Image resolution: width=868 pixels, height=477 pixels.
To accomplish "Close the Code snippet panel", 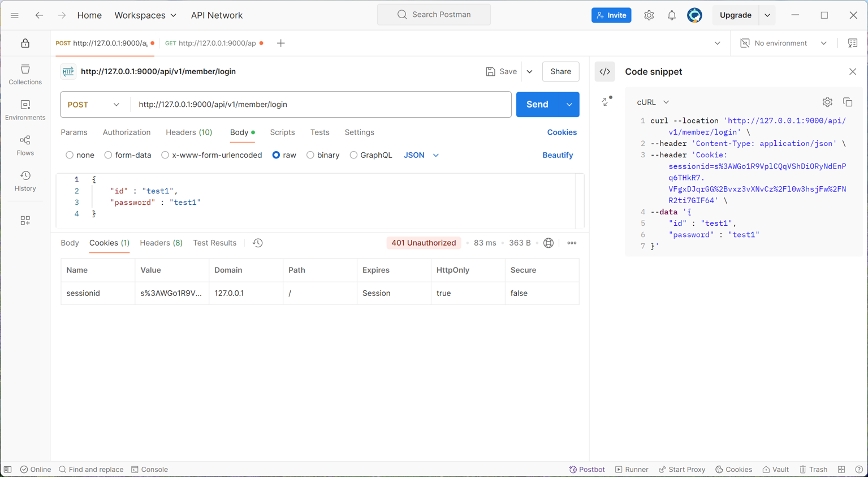I will (853, 72).
